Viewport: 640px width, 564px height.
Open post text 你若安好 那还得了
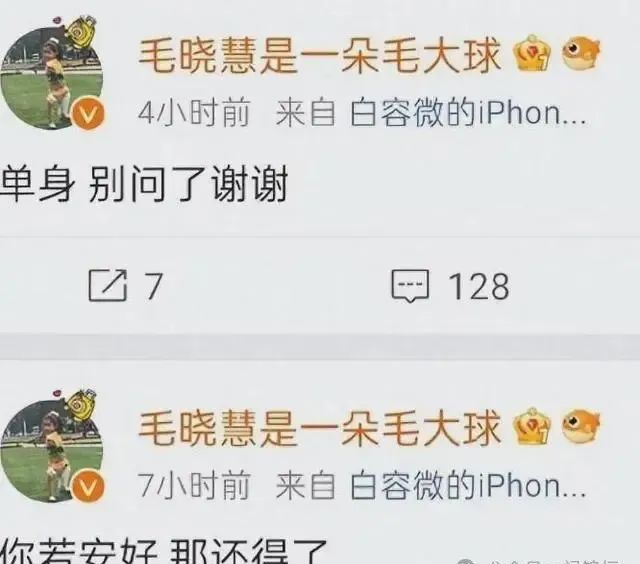pyautogui.click(x=163, y=551)
